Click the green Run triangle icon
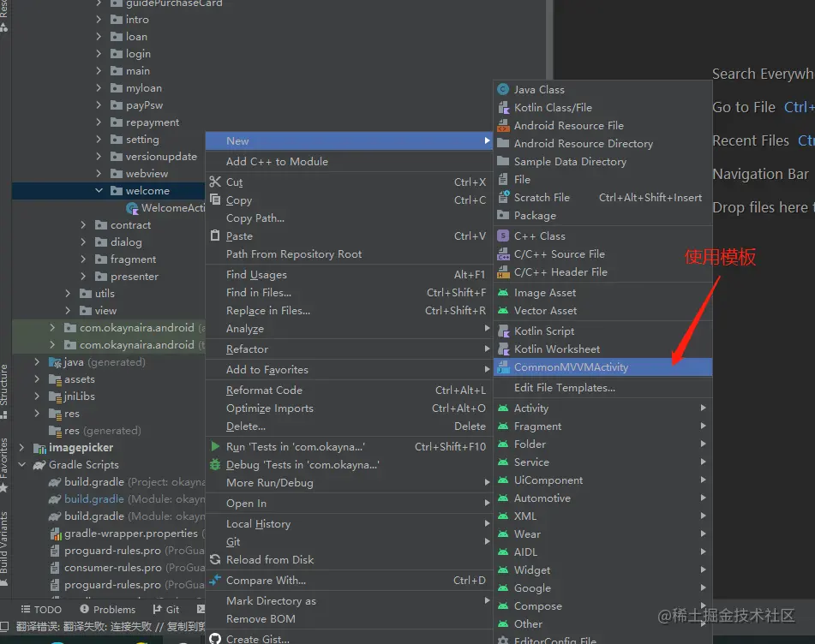 pos(215,446)
